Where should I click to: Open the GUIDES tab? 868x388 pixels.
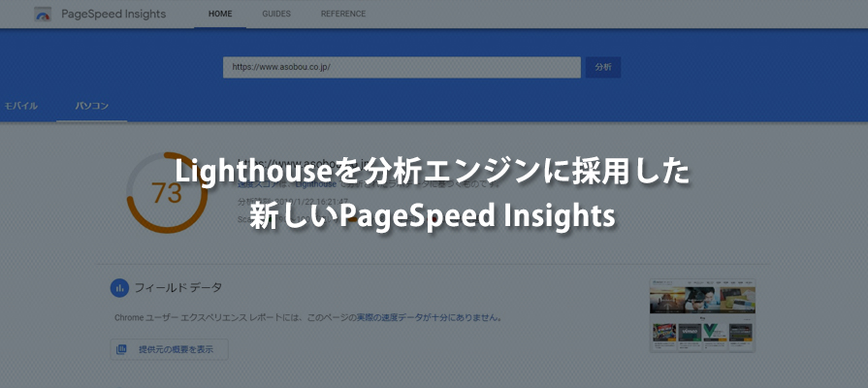pos(276,14)
